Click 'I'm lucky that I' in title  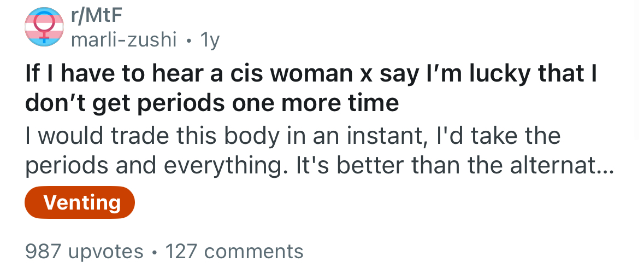tap(506, 73)
